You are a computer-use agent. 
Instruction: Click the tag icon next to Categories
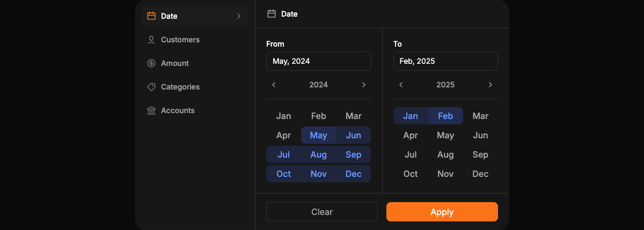tap(151, 87)
